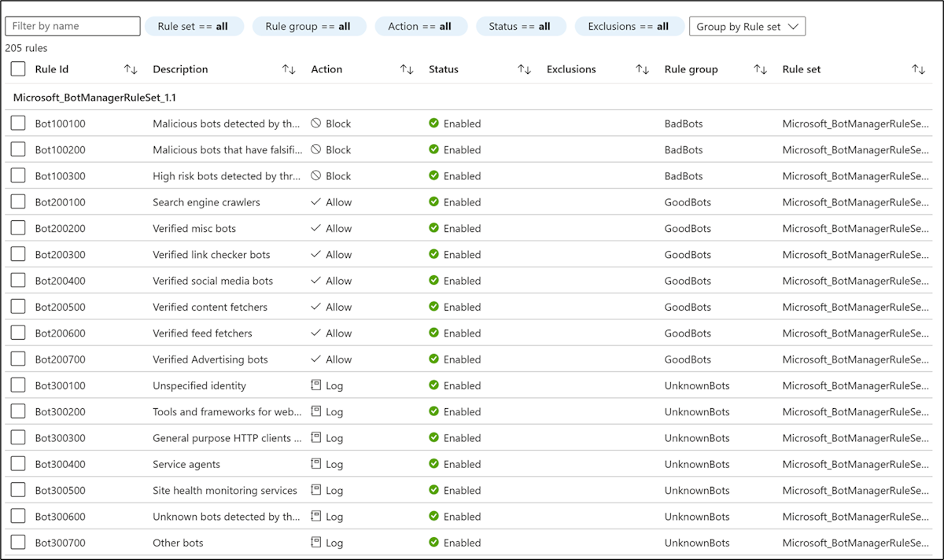Image resolution: width=944 pixels, height=560 pixels.
Task: Open the Group by Rule set dropdown
Action: (x=747, y=26)
